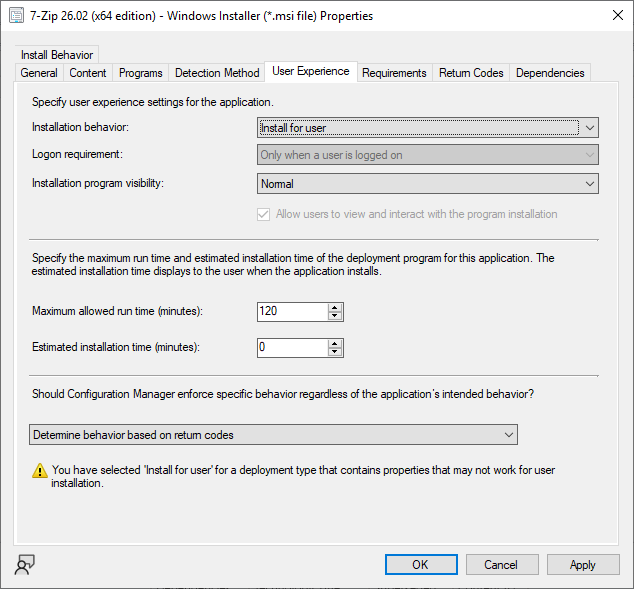Viewport: 634px width, 589px height.
Task: Open the Determine behavior based on return codes dropdown
Action: pos(273,435)
